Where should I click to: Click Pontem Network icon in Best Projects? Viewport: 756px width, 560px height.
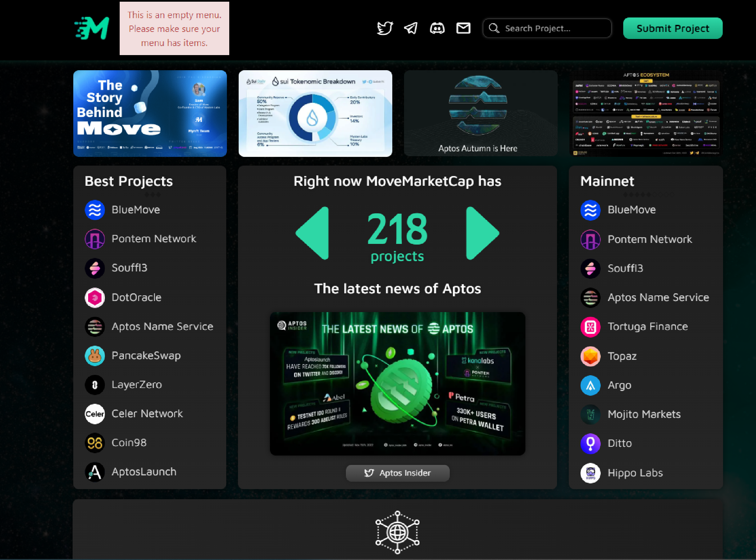[x=95, y=239]
